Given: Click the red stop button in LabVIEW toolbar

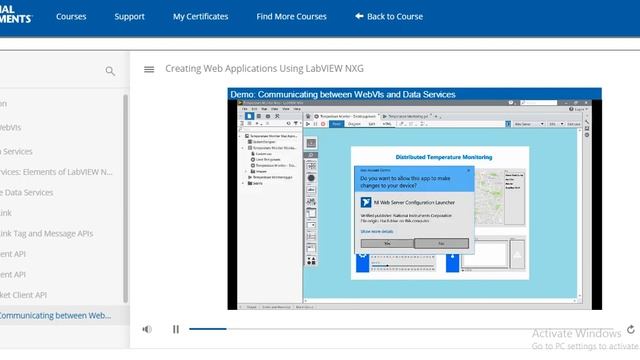Looking at the screenshot, I should (x=323, y=124).
